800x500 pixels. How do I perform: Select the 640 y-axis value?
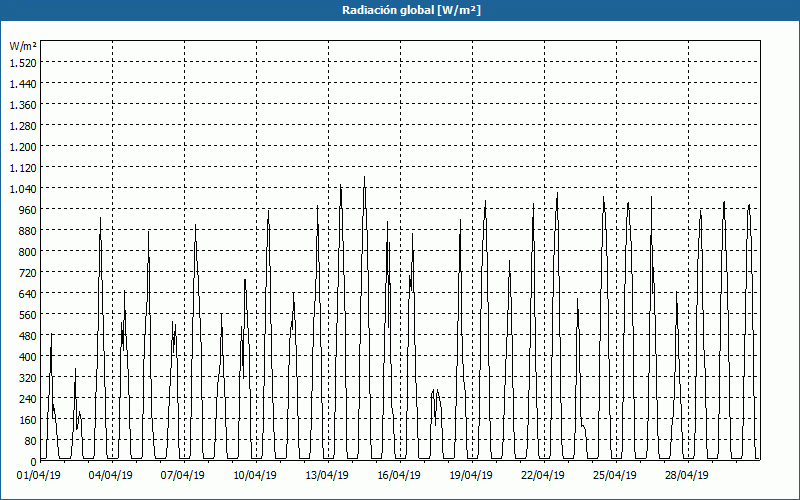pyautogui.click(x=28, y=294)
